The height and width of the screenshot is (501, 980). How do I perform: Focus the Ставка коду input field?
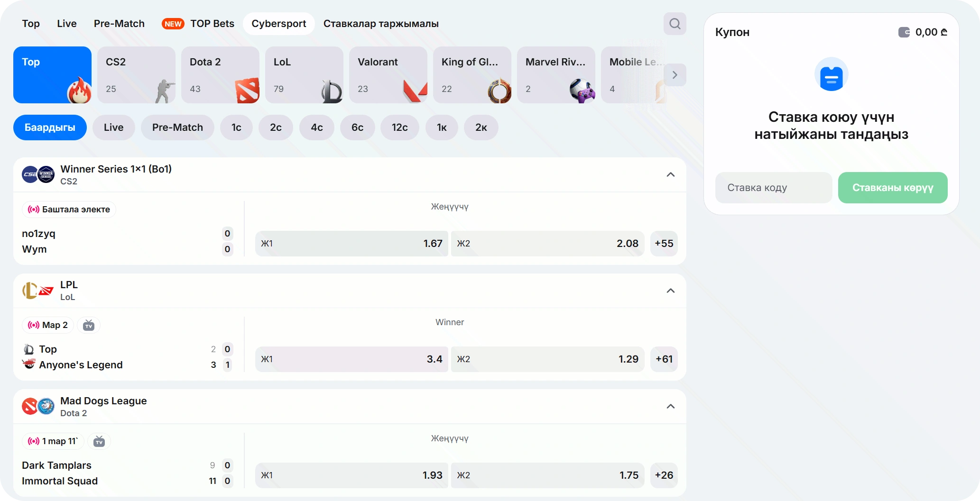point(774,188)
